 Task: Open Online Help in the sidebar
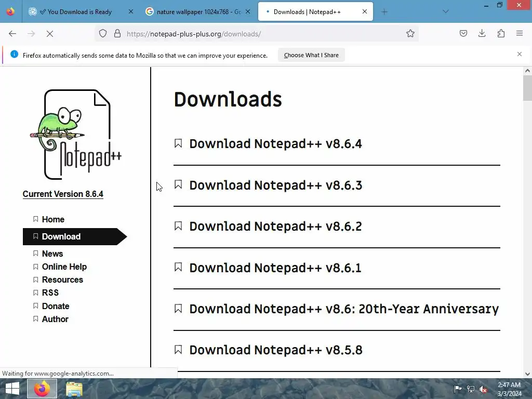64,267
